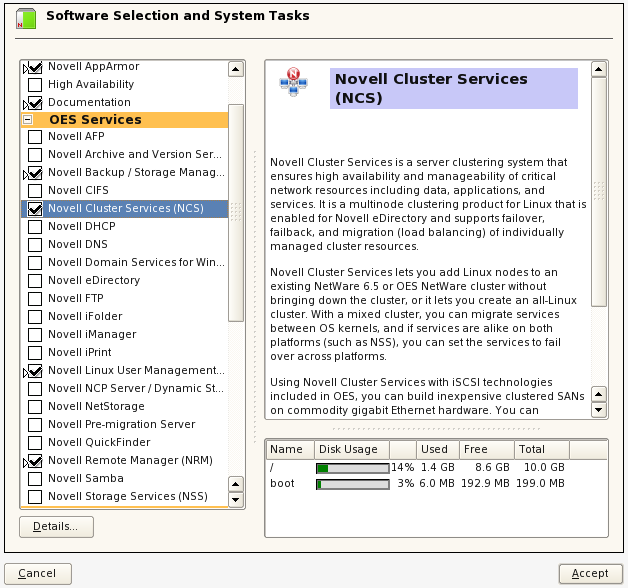Check the Novell QuickFinder checkbox
This screenshot has height=588, width=628.
click(35, 443)
